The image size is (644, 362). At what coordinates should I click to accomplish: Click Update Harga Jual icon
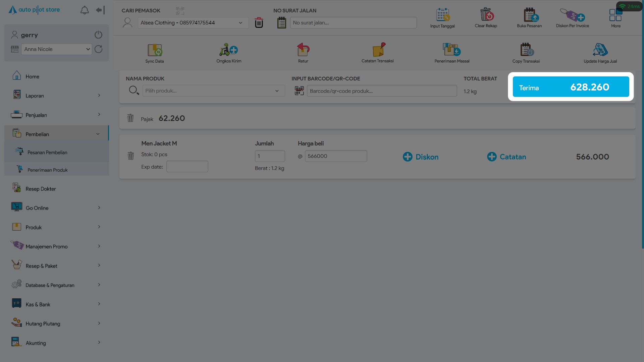pyautogui.click(x=600, y=50)
